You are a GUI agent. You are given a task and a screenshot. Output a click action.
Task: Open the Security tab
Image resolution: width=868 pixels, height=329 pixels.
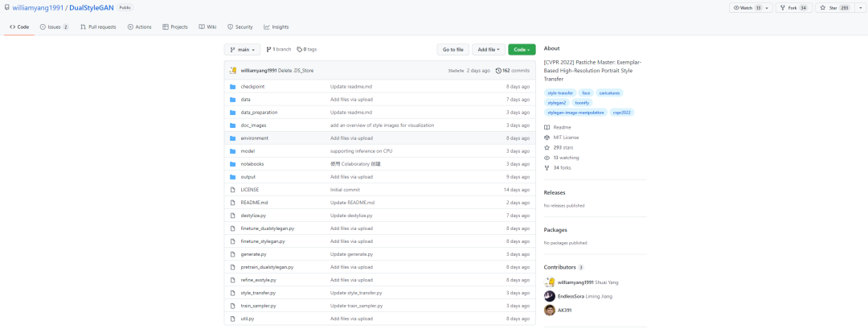tap(240, 27)
